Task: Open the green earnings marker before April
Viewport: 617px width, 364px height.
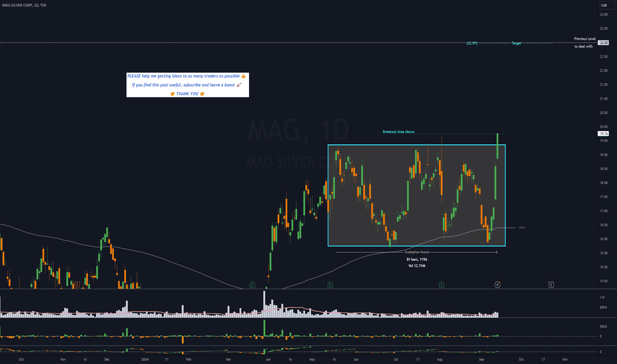Action: (253, 285)
